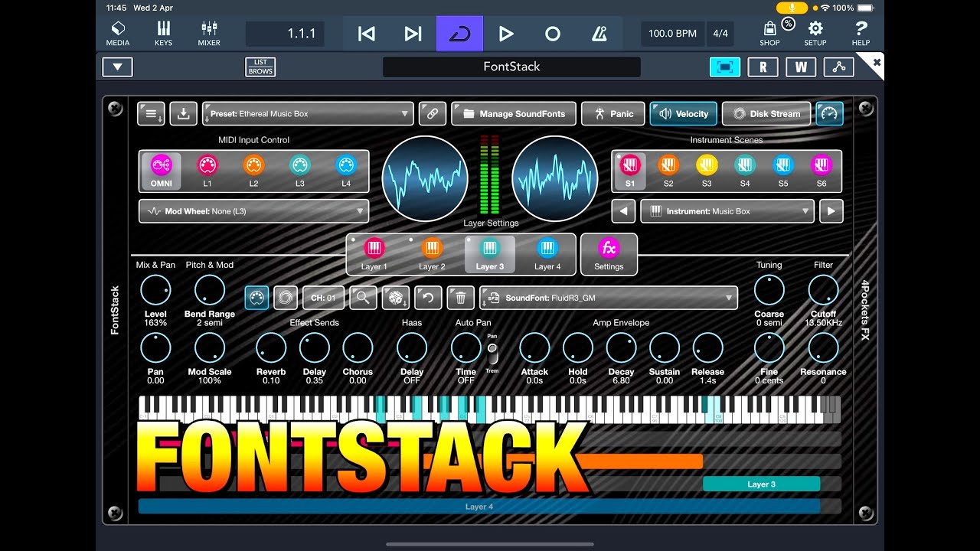Viewport: 980px width, 551px height.
Task: Toggle the metronome icon
Action: [599, 34]
